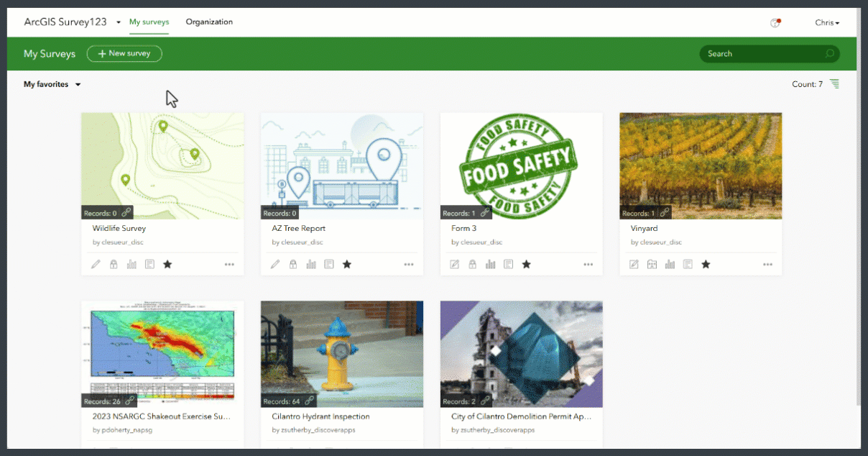Open ellipsis menu on Form 3 card
This screenshot has height=456, width=868.
coord(588,265)
